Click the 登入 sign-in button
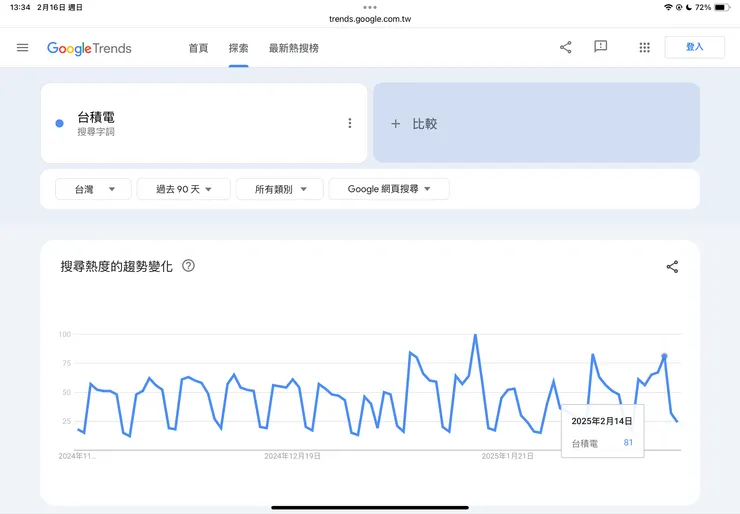The height and width of the screenshot is (514, 740). point(694,47)
